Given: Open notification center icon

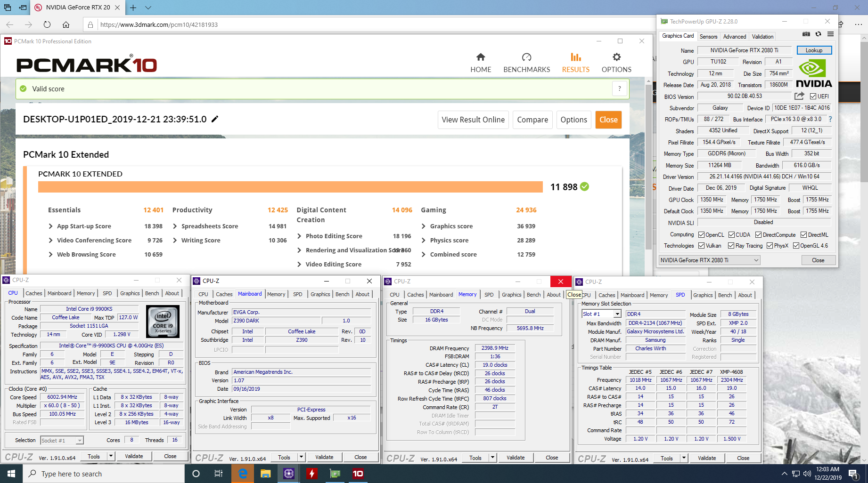Looking at the screenshot, I should 853,474.
